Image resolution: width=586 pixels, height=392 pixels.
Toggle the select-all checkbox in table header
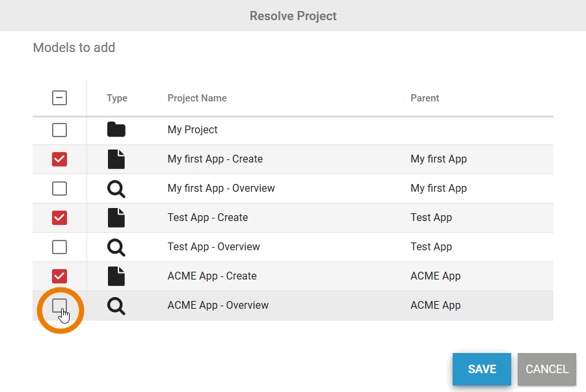click(x=59, y=98)
